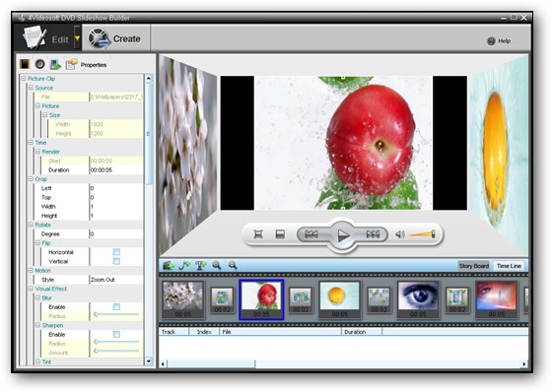Click the snapshot preview icon
552x392 pixels.
click(x=280, y=234)
